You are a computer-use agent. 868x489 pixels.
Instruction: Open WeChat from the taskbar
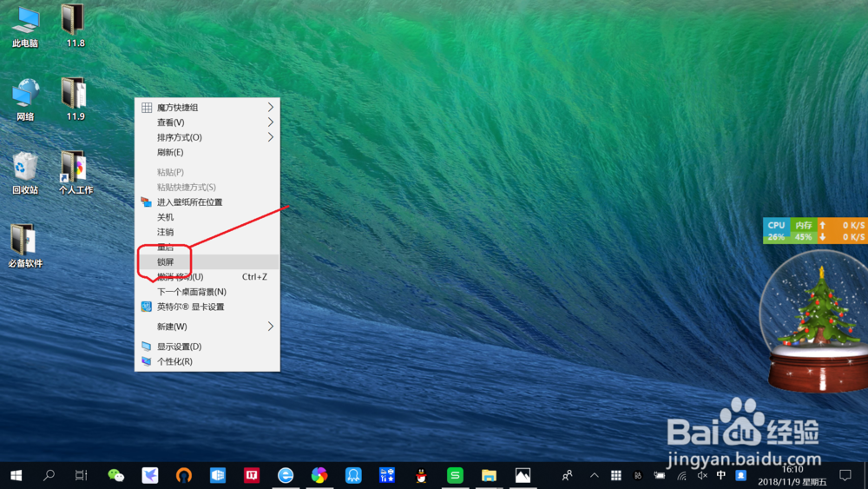pos(115,475)
